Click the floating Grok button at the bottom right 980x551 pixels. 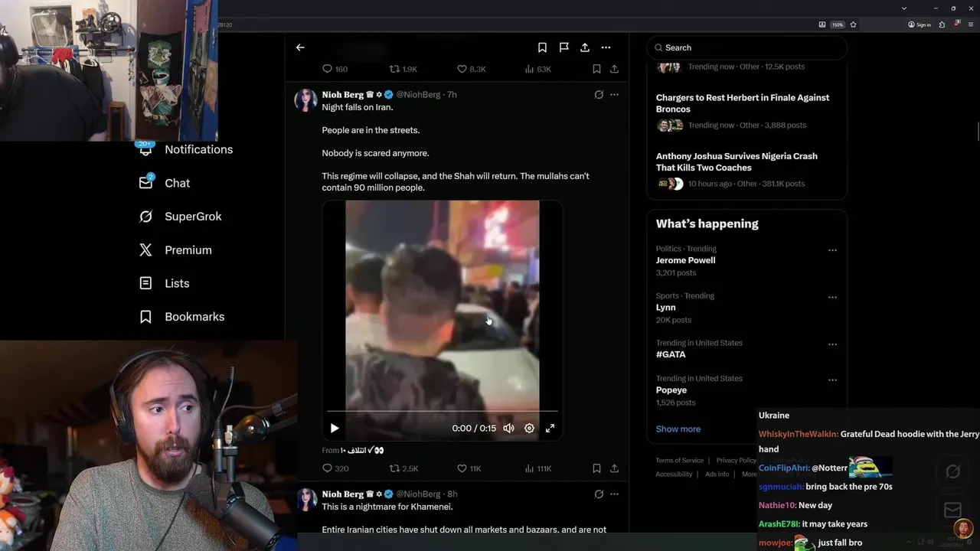(x=953, y=471)
